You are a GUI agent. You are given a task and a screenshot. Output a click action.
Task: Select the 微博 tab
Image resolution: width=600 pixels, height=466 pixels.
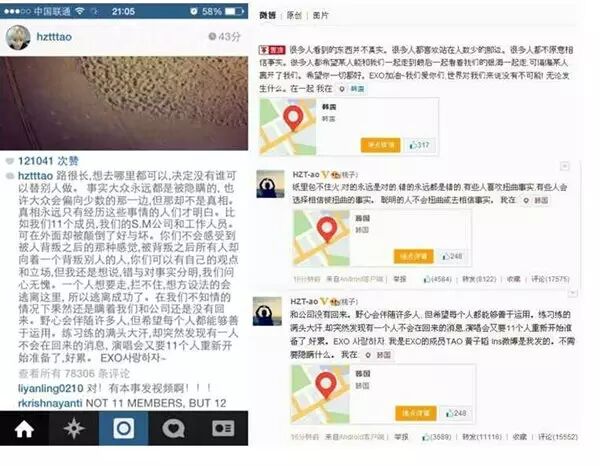267,15
